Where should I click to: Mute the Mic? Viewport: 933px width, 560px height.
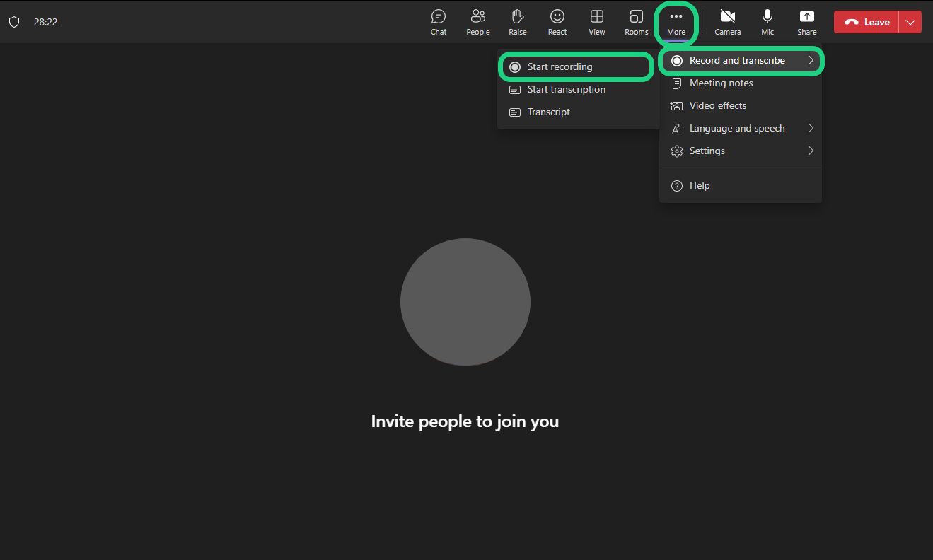[767, 22]
